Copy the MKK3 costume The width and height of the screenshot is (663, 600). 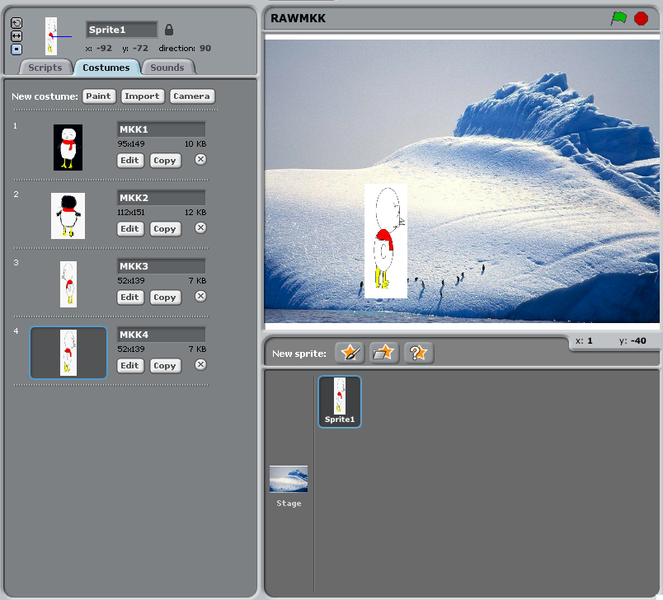click(165, 297)
